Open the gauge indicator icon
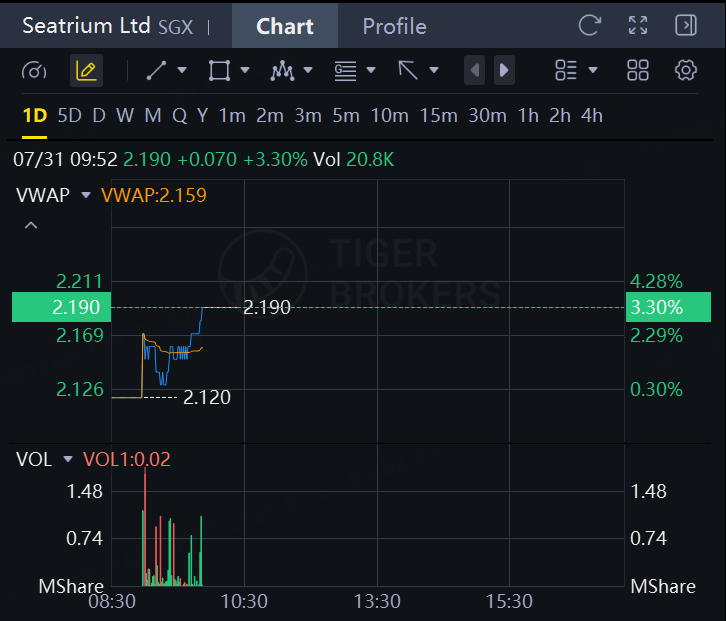The image size is (726, 621). pyautogui.click(x=34, y=71)
